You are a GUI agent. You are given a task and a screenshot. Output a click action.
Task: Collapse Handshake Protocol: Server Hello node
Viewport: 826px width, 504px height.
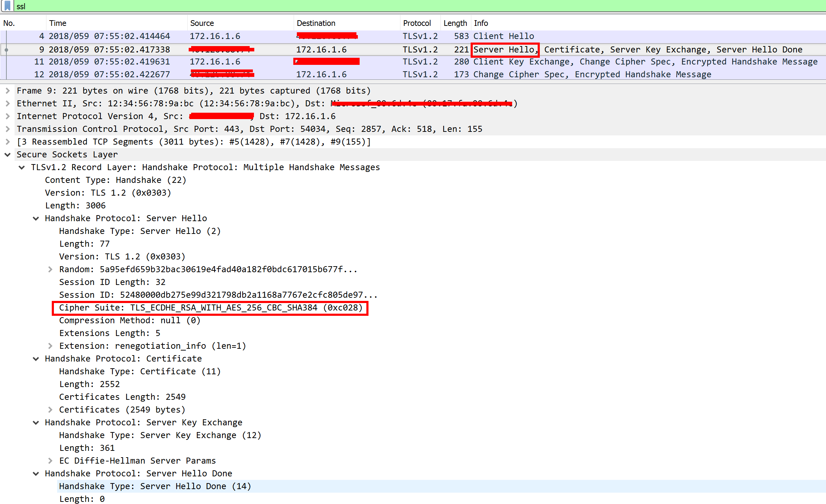coord(36,218)
